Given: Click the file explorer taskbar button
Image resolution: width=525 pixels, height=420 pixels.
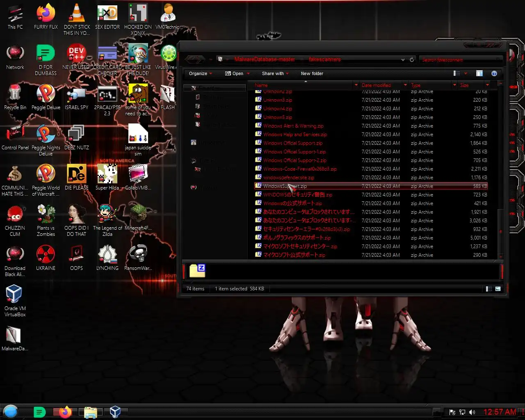Looking at the screenshot, I should (91, 412).
